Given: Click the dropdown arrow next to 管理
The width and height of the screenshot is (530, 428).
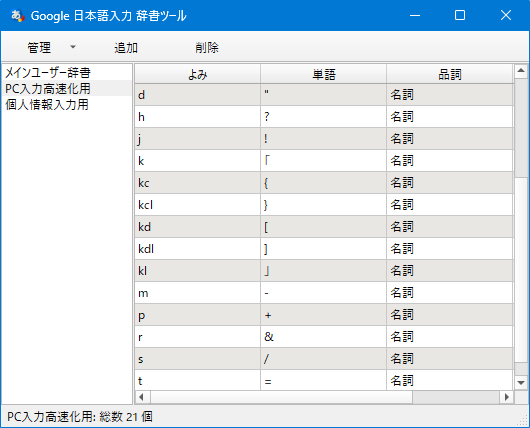Looking at the screenshot, I should click(73, 47).
